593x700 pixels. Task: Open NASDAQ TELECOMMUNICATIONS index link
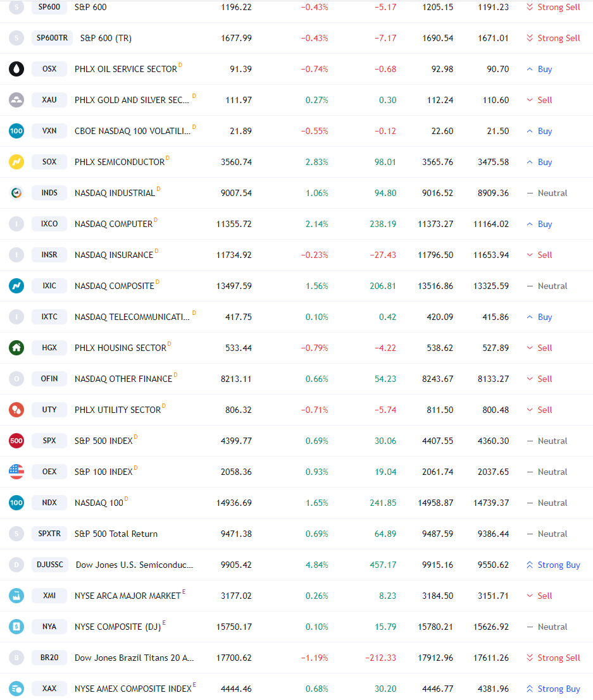click(x=132, y=317)
